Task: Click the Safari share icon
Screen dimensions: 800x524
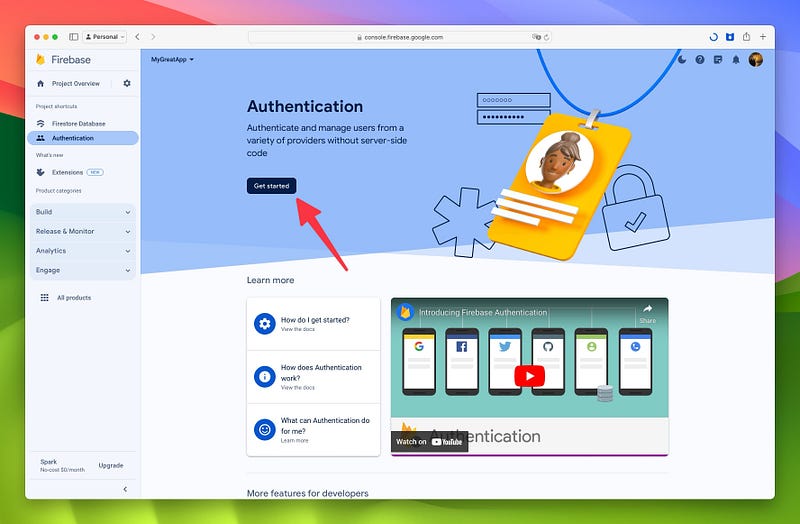Action: click(x=746, y=37)
